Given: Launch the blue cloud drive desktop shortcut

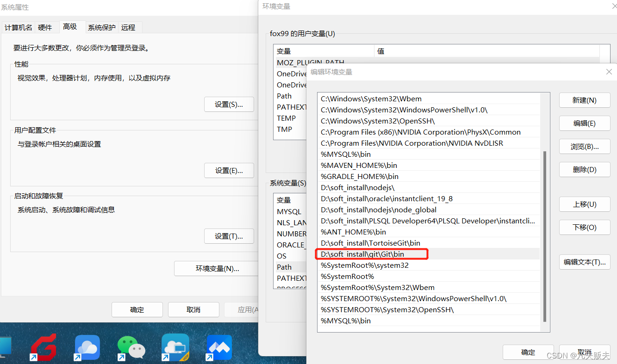Looking at the screenshot, I should tap(87, 347).
